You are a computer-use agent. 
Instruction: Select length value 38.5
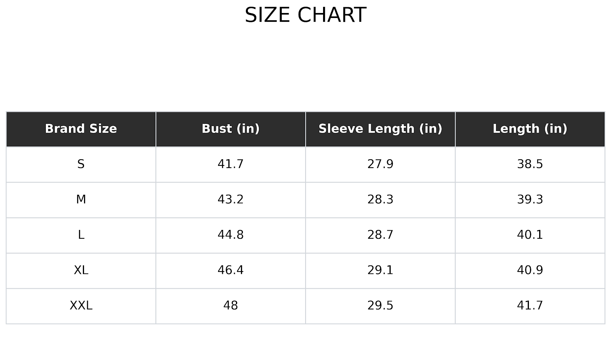[x=530, y=164]
